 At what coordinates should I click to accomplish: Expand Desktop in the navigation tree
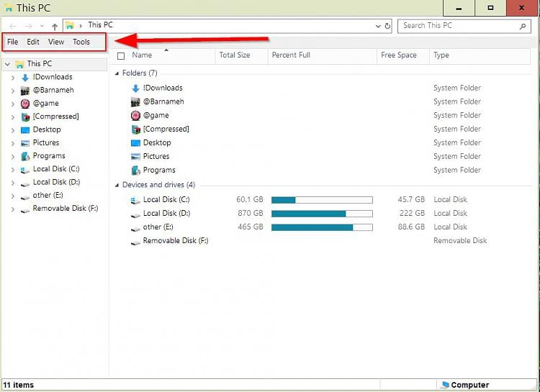coord(13,130)
